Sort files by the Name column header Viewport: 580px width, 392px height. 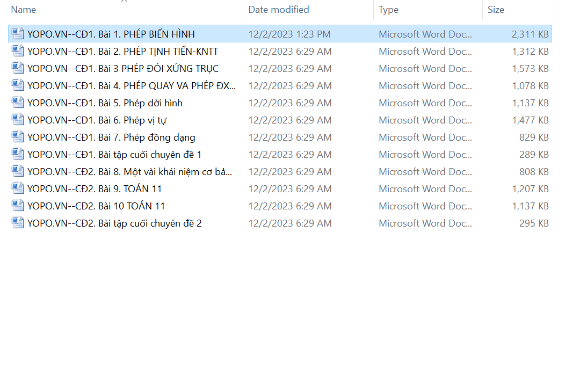(24, 10)
